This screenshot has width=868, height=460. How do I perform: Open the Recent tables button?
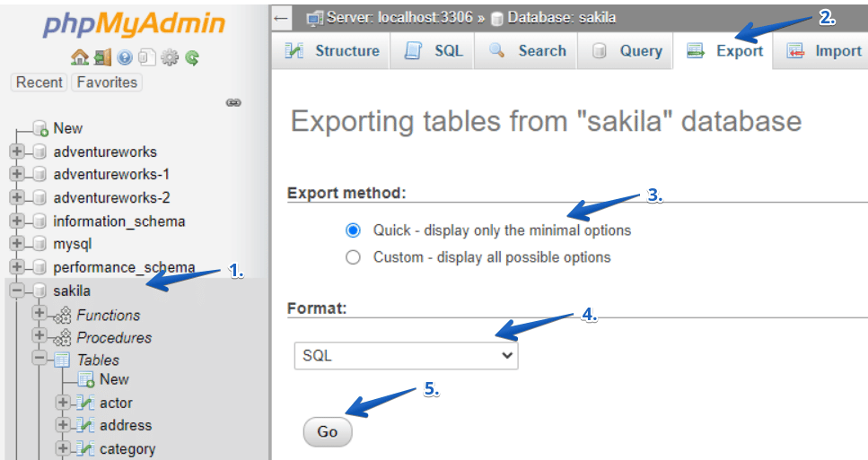tap(39, 82)
